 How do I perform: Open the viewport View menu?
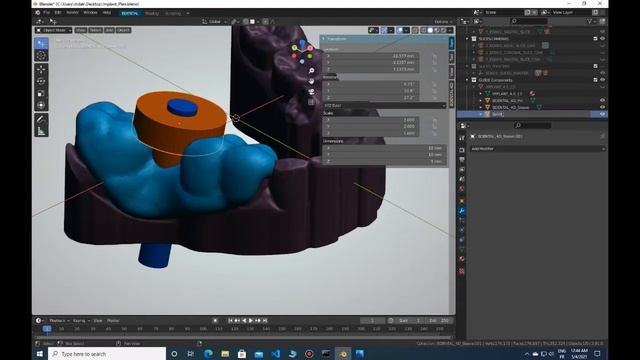pos(81,30)
